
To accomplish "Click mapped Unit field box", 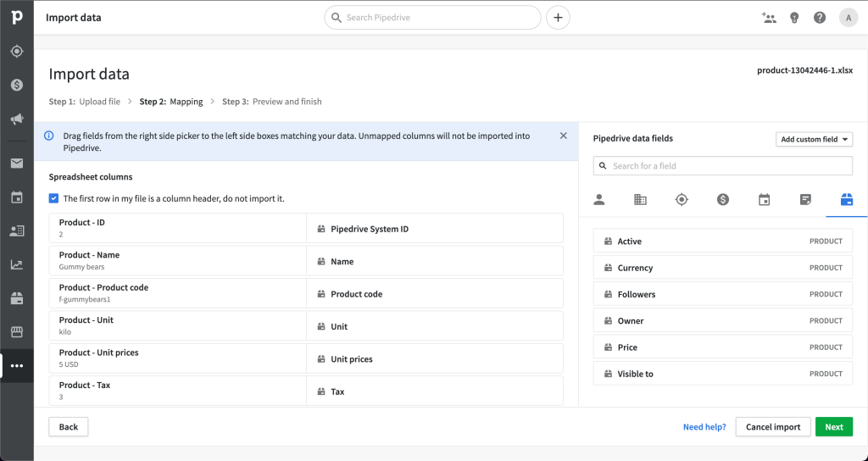I will tap(435, 326).
